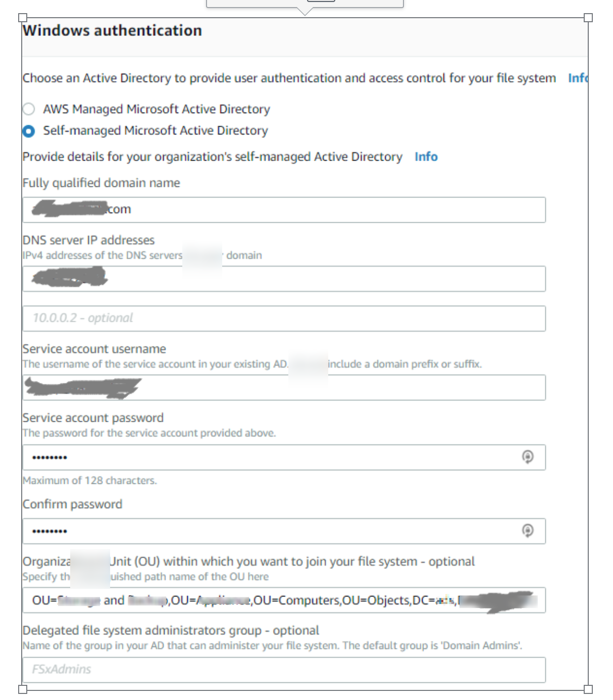This screenshot has height=700, width=613.
Task: Focus the Fully qualified domain name field
Action: pos(303,210)
